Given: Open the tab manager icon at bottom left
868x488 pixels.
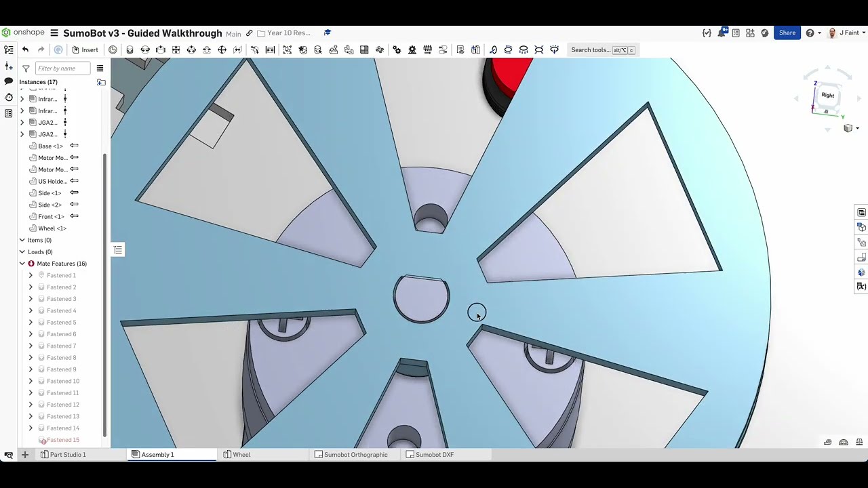Looking at the screenshot, I should (8, 455).
